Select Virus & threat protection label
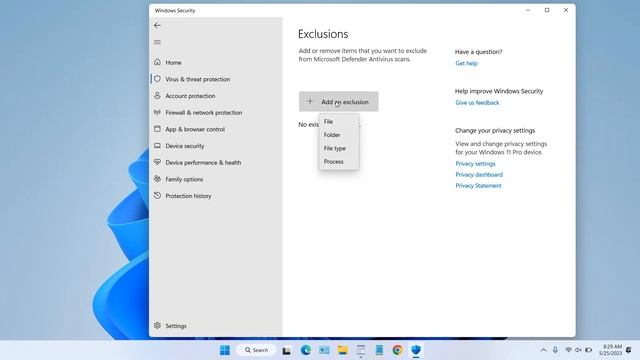Screen dimensions: 640x360 coord(198,79)
